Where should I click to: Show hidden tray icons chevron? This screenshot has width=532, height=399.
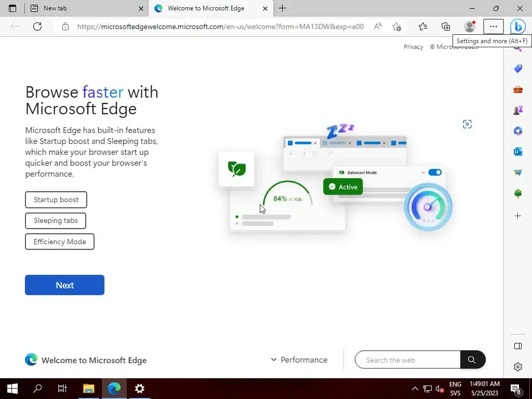click(x=415, y=389)
